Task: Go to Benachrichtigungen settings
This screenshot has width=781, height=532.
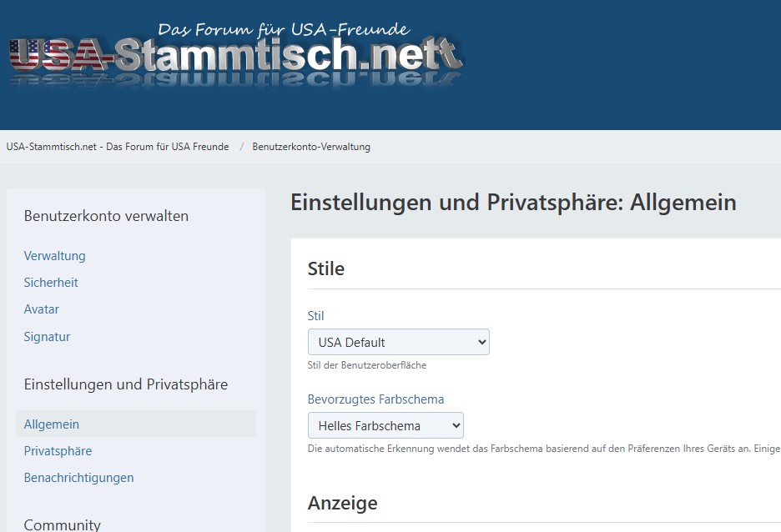Action: 79,478
